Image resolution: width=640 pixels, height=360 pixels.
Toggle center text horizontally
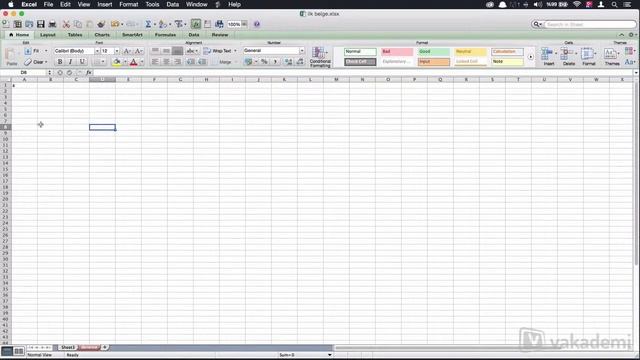[x=166, y=62]
